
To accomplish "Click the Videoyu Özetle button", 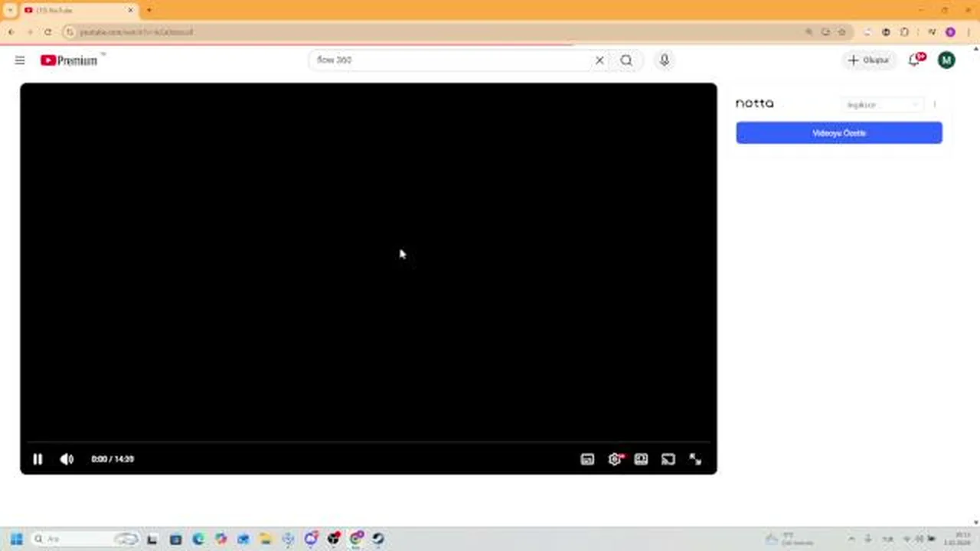I will click(839, 133).
